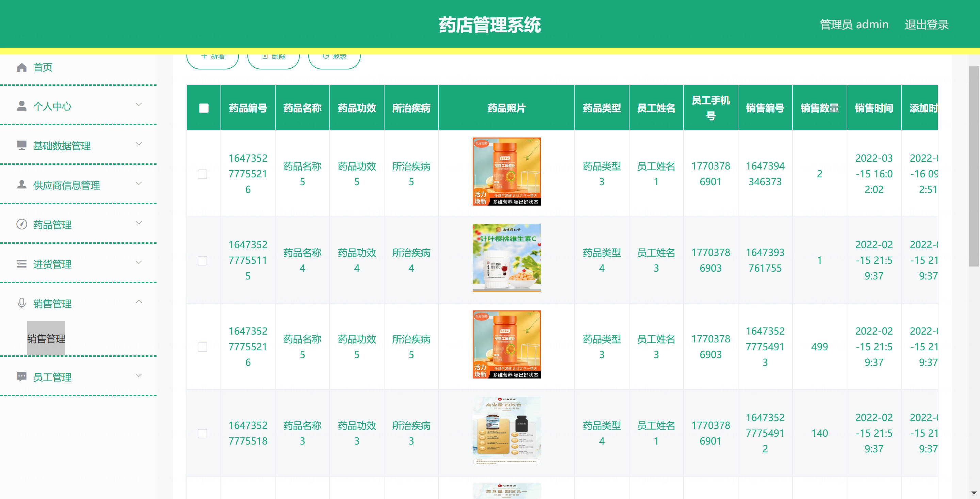The image size is (980, 499).
Task: Click the scrollbar down arrow
Action: (x=974, y=493)
